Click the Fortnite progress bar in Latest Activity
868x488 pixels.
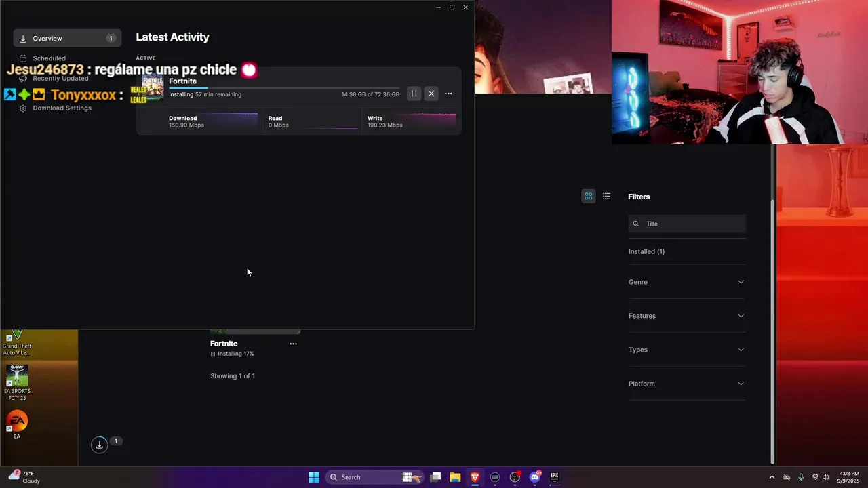pos(284,88)
